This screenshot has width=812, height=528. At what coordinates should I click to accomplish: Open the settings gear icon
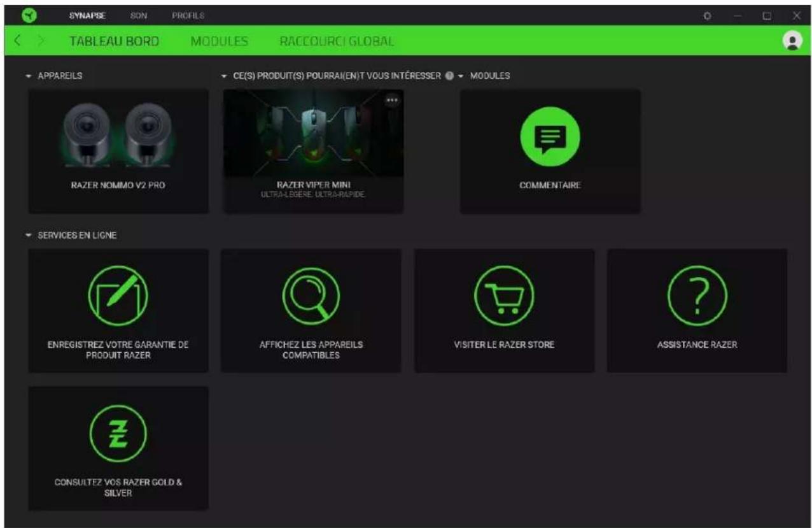coord(707,15)
